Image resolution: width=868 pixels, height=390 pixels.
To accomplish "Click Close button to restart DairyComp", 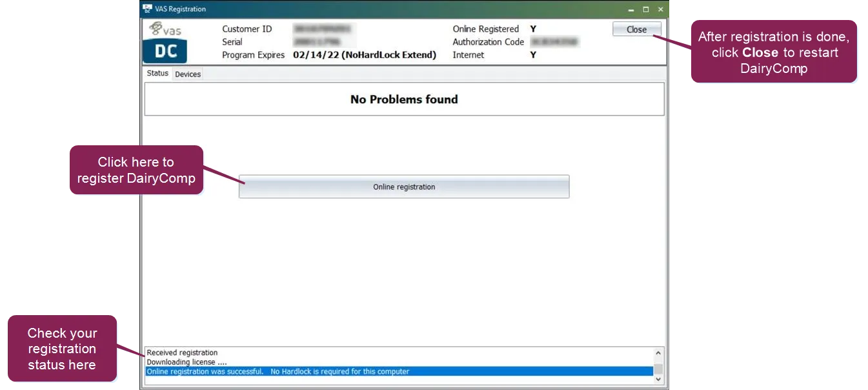I will 636,29.
